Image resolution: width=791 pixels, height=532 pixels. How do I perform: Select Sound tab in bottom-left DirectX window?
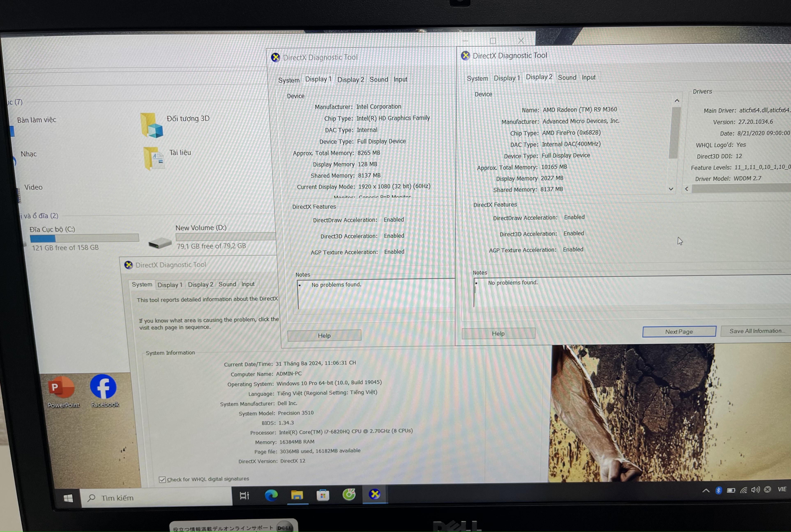(x=227, y=284)
